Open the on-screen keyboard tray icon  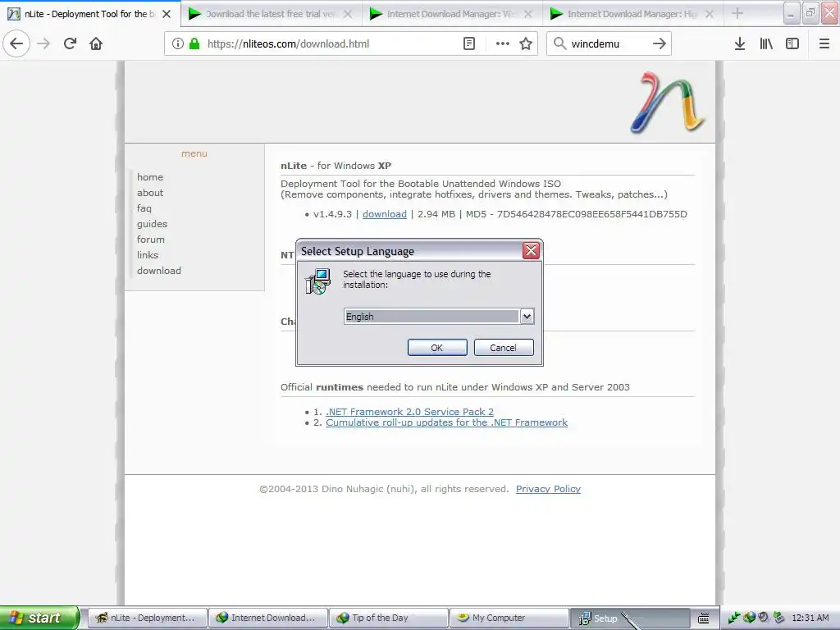[703, 619]
